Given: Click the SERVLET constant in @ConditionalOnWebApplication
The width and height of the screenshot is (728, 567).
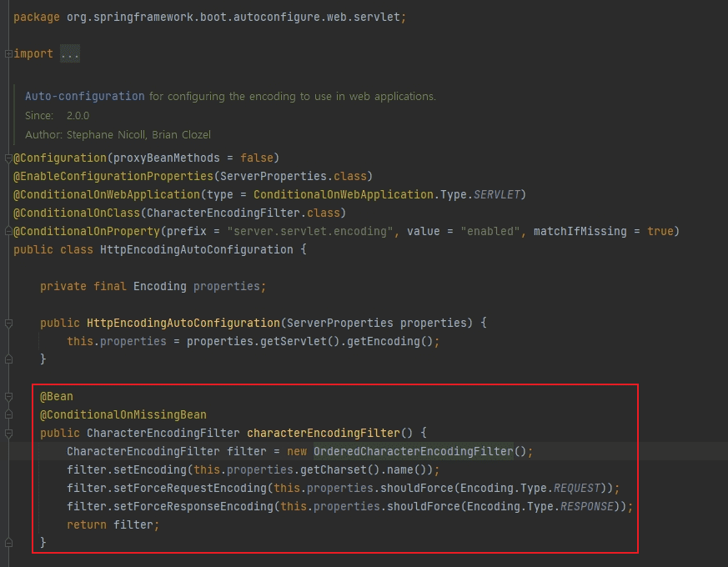Looking at the screenshot, I should (x=496, y=194).
